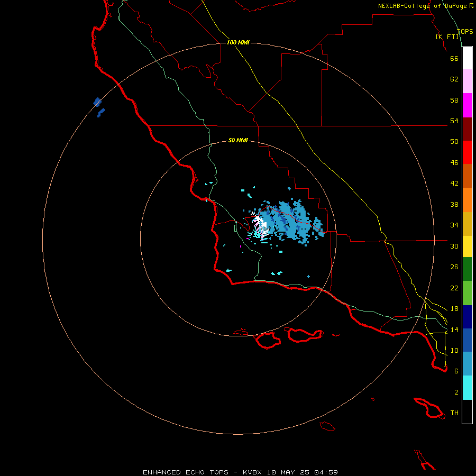This screenshot has width=476, height=476.
Task: Click the light green legend swatch
Action: coord(467,293)
